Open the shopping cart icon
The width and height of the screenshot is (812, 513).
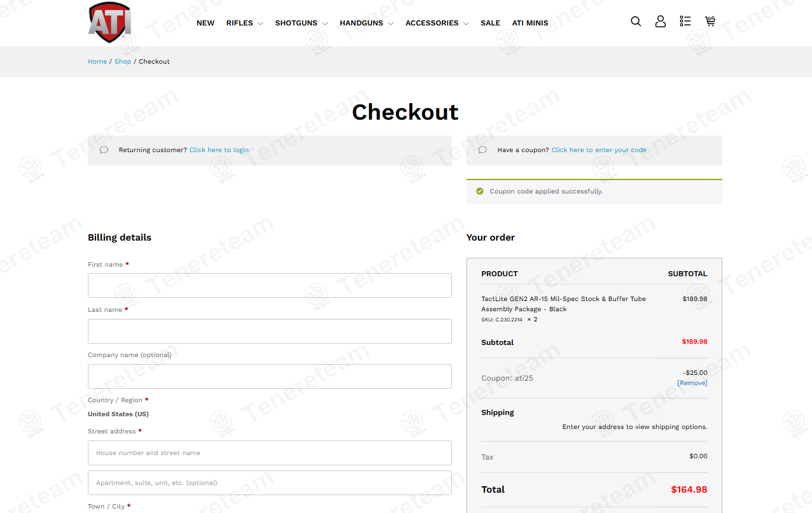point(710,22)
